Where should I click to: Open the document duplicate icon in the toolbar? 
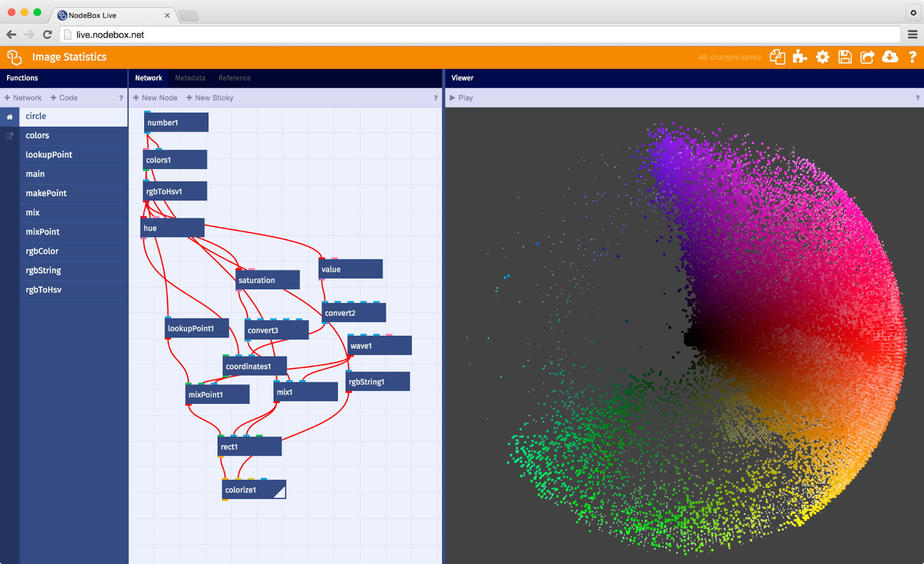(777, 57)
